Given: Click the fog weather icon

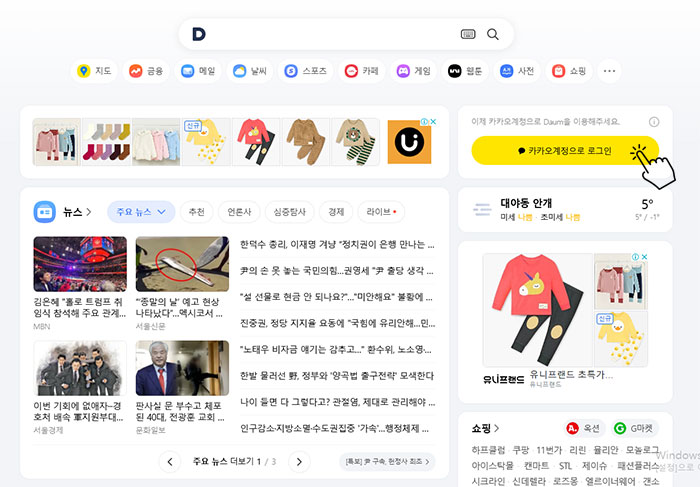Looking at the screenshot, I should pyautogui.click(x=482, y=209).
